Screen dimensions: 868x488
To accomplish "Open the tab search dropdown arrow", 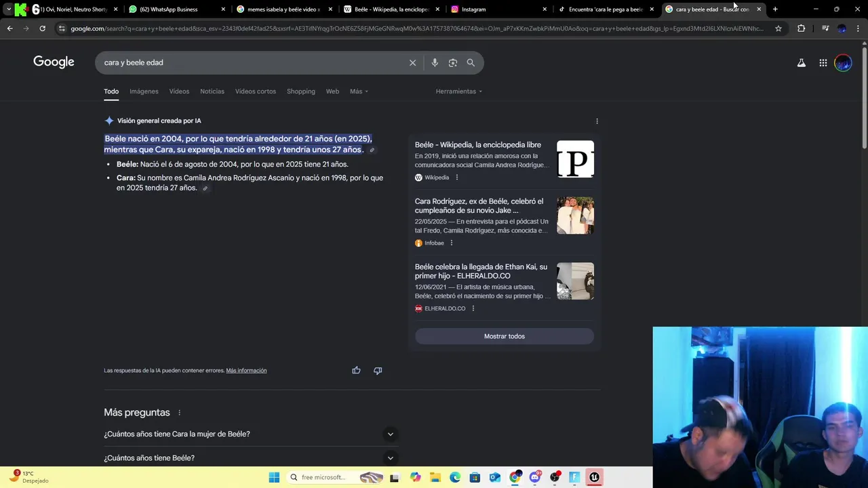I will [8, 9].
